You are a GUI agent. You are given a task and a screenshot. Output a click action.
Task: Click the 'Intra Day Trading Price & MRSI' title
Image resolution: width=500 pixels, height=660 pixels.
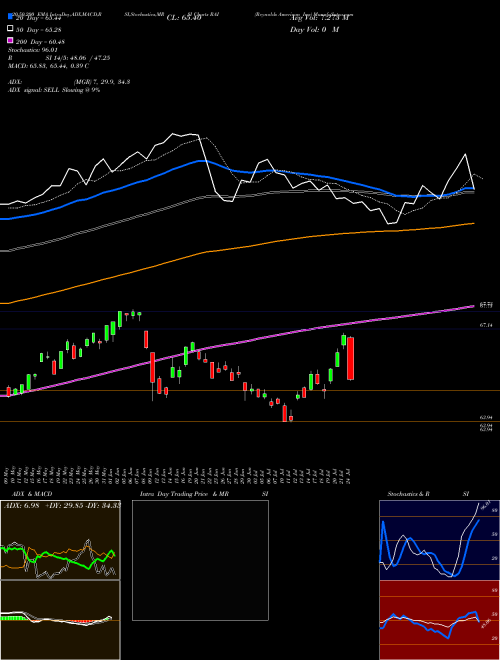(x=204, y=494)
